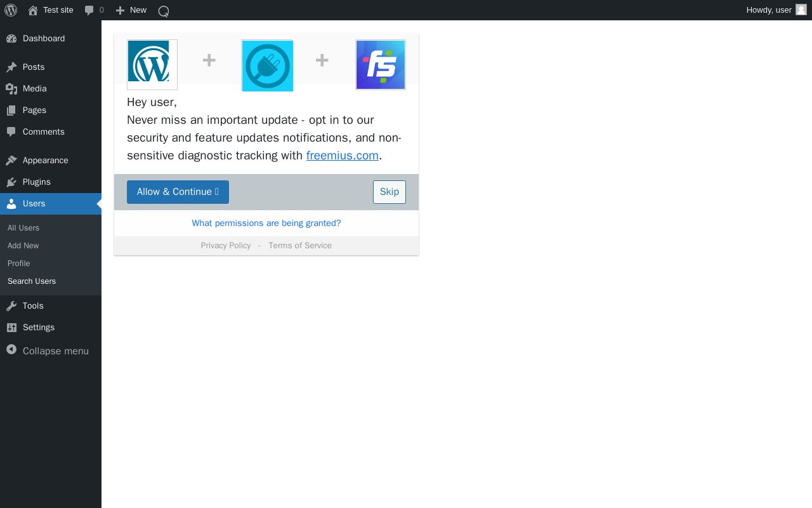Open the Comments menu in sidebar

pyautogui.click(x=51, y=131)
